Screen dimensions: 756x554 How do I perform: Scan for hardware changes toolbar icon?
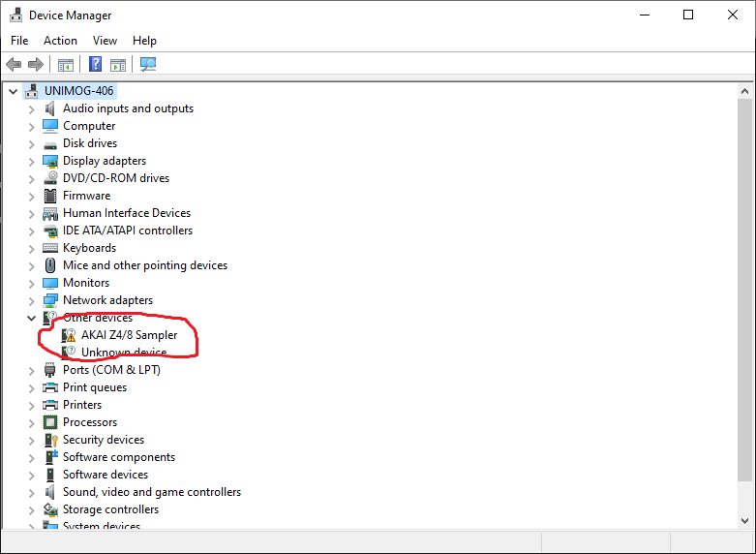click(x=148, y=64)
